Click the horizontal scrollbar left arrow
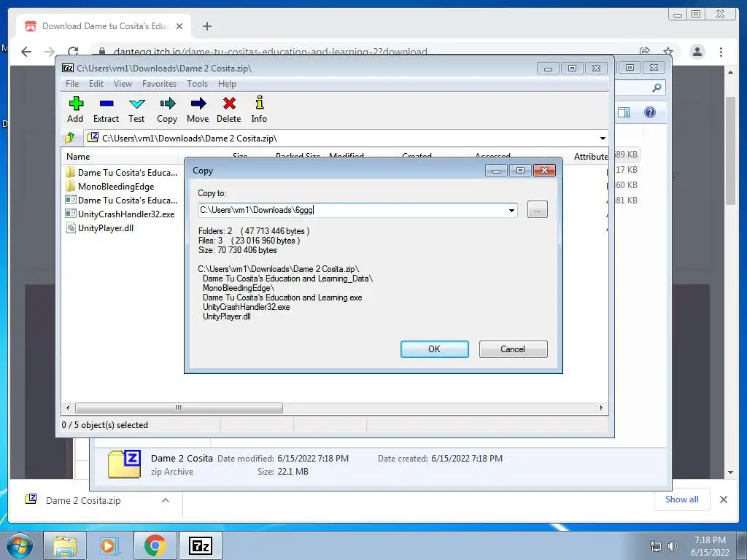This screenshot has height=560, width=747. click(68, 408)
